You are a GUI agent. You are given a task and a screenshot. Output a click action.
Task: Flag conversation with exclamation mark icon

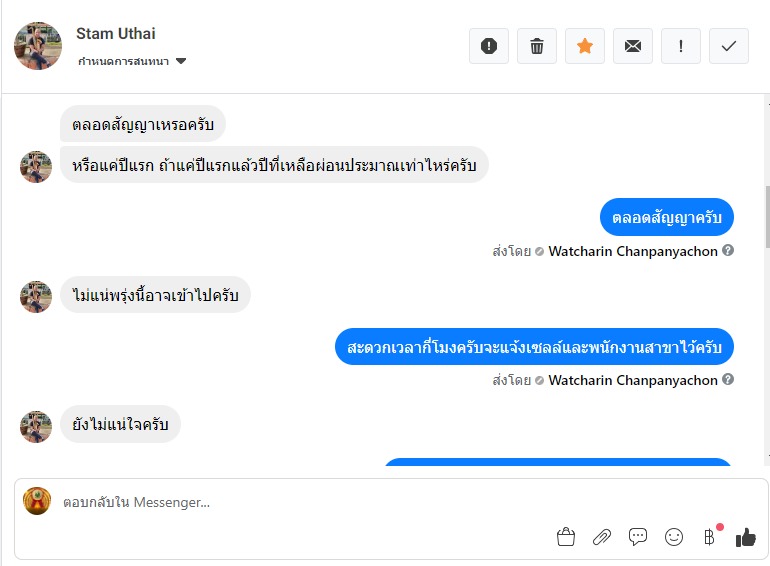pyautogui.click(x=681, y=46)
